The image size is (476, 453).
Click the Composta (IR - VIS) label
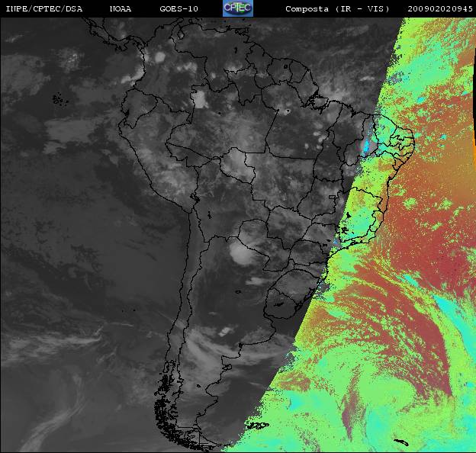coord(337,9)
